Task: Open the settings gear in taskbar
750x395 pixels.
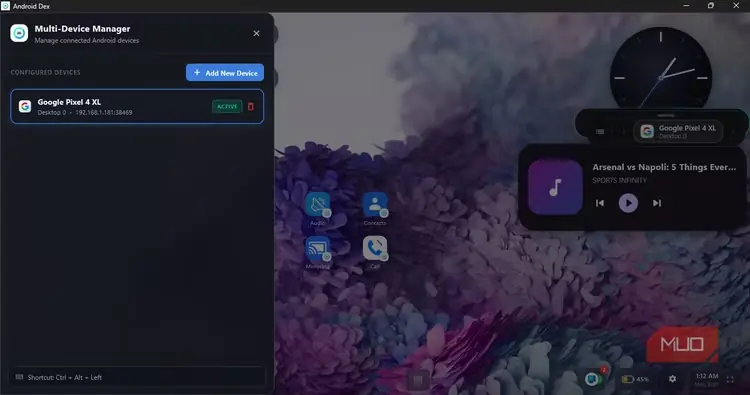Action: [673, 379]
